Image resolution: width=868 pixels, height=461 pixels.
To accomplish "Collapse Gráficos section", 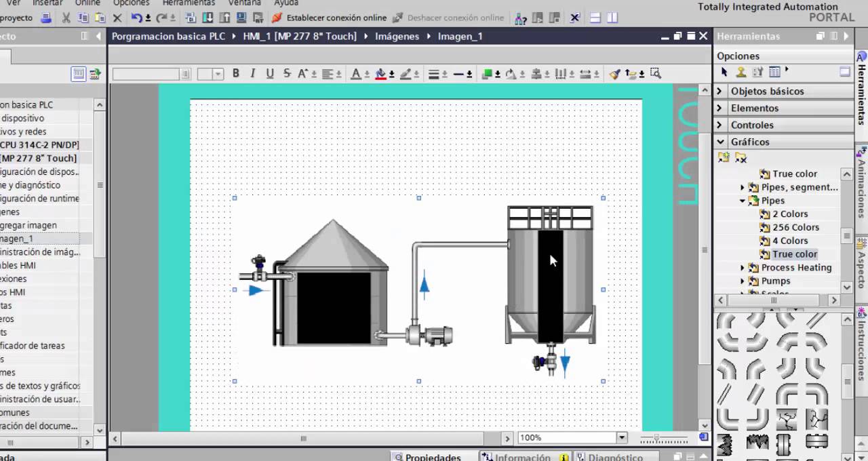I will tap(719, 142).
